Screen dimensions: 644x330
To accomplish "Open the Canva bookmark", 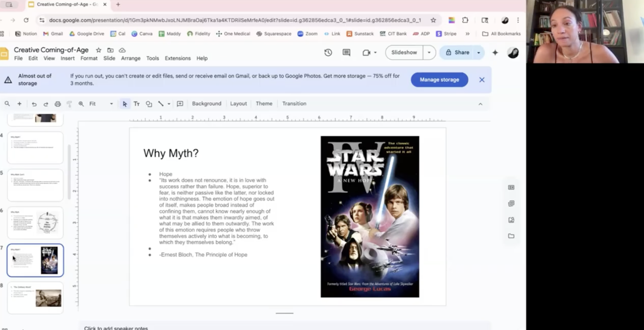I will [142, 34].
